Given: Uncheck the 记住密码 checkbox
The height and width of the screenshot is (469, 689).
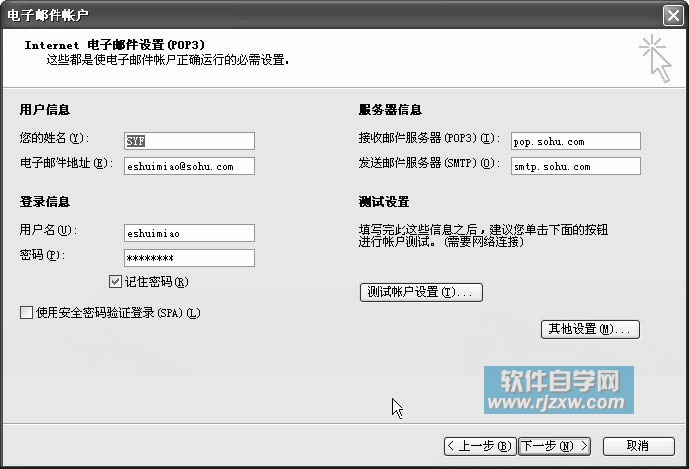Looking at the screenshot, I should point(115,282).
